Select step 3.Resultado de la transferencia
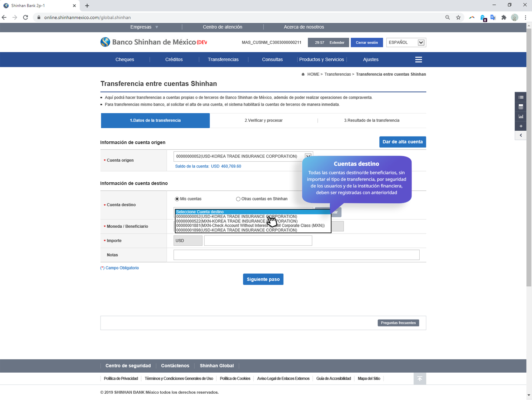Screen dimensions: 532x400 (x=372, y=120)
